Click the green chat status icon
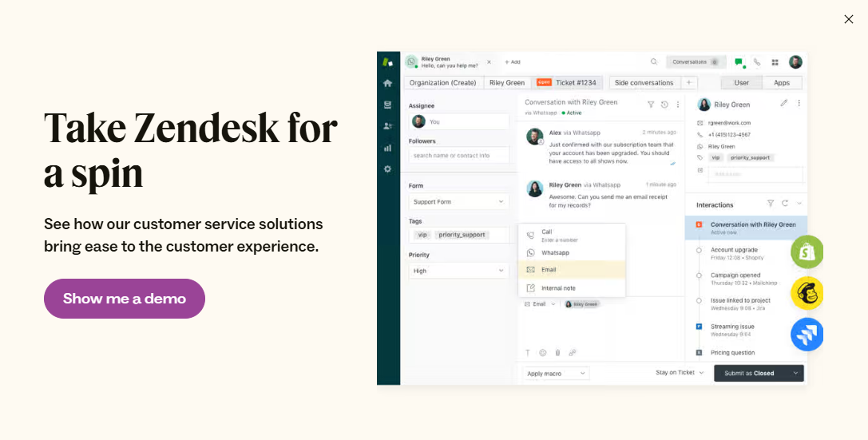868x440 pixels. 739,62
